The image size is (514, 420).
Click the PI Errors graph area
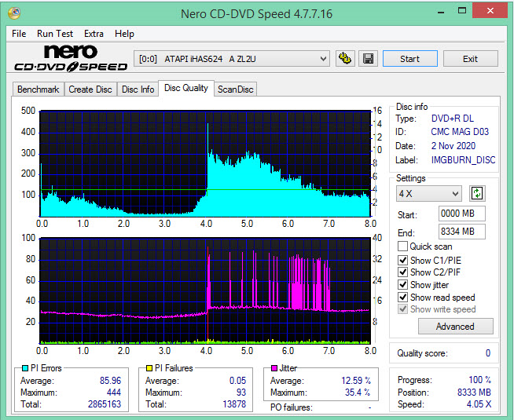[x=205, y=163]
